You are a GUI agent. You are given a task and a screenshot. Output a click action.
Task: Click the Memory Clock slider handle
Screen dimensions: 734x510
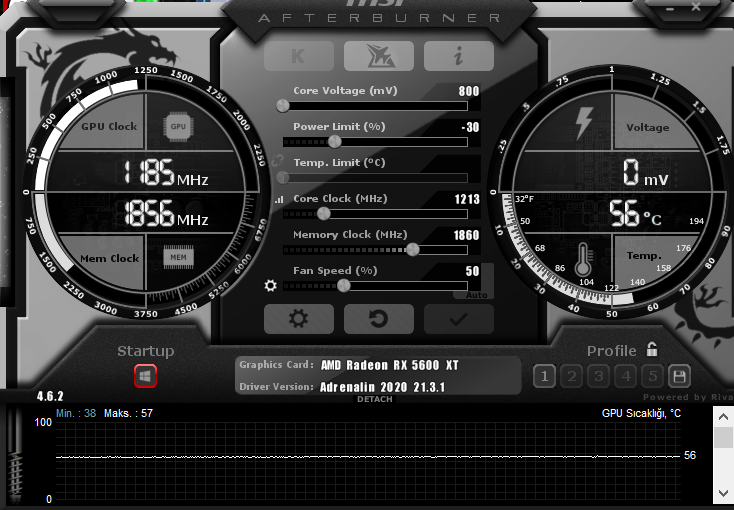tap(412, 250)
